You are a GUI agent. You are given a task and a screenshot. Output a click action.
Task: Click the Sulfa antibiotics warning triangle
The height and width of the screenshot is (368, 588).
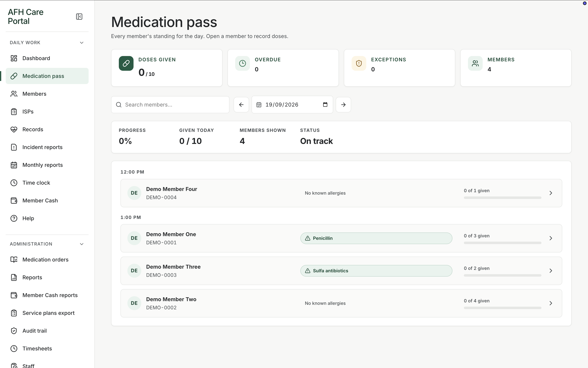(308, 271)
